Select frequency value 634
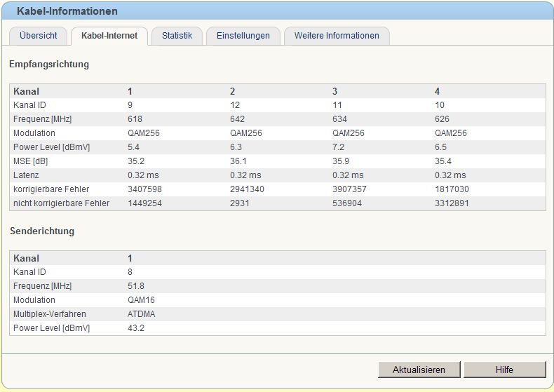The image size is (554, 392). click(339, 119)
